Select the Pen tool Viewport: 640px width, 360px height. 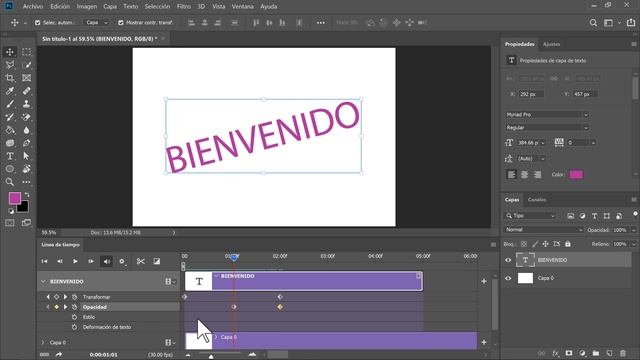[27, 143]
